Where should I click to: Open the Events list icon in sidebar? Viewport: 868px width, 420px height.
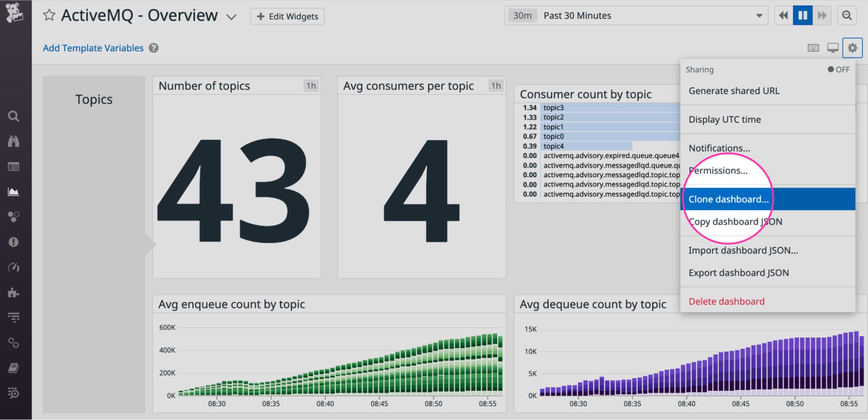tap(14, 166)
